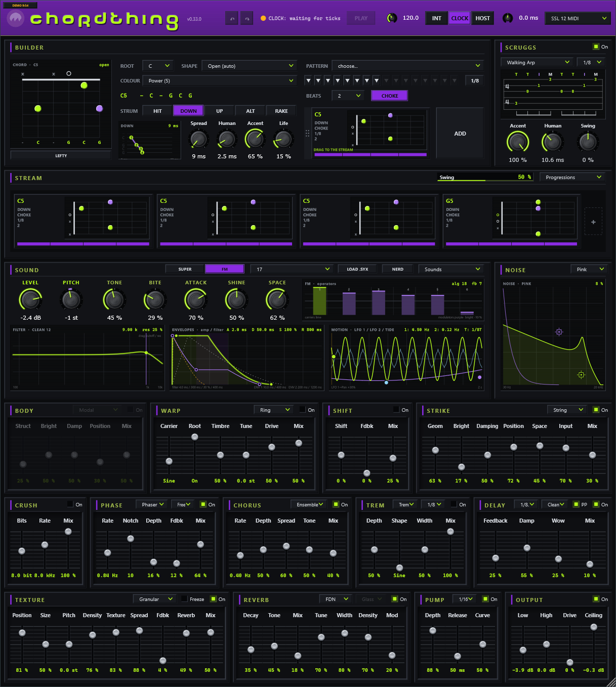
Task: Click the SPACE knob at 62 %
Action: point(277,300)
